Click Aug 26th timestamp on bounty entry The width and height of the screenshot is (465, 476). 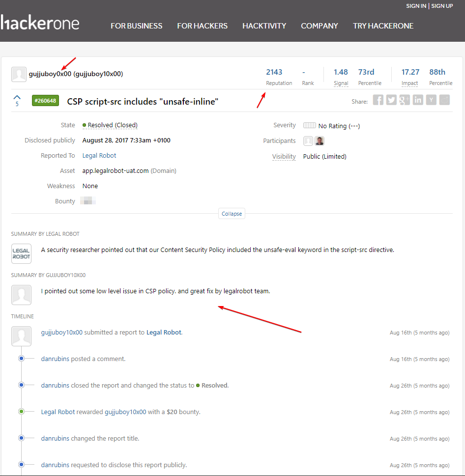coord(419,412)
